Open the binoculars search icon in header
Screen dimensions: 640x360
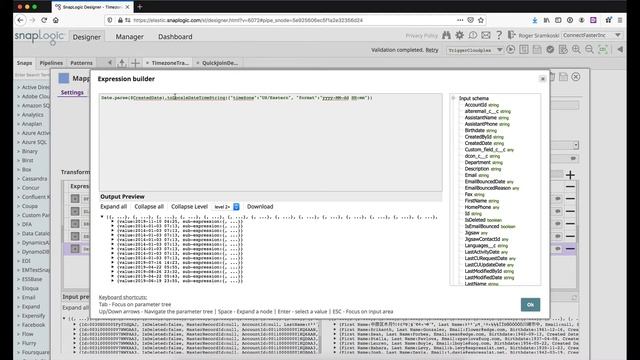click(x=446, y=36)
